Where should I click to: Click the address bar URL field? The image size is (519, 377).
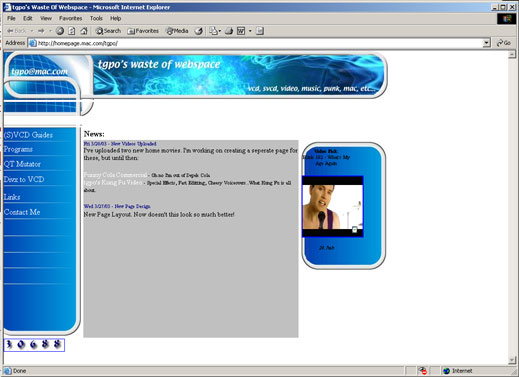point(259,43)
